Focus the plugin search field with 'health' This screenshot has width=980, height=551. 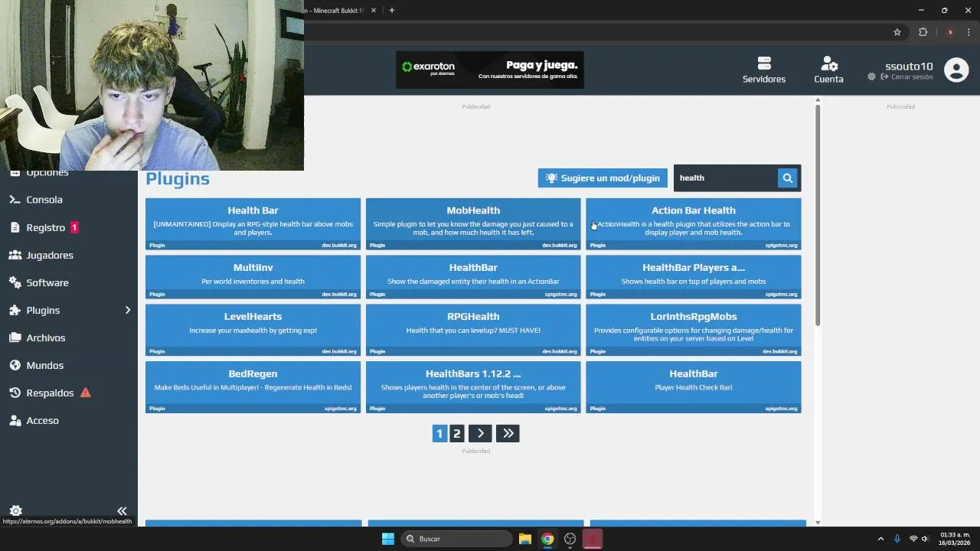pyautogui.click(x=726, y=178)
